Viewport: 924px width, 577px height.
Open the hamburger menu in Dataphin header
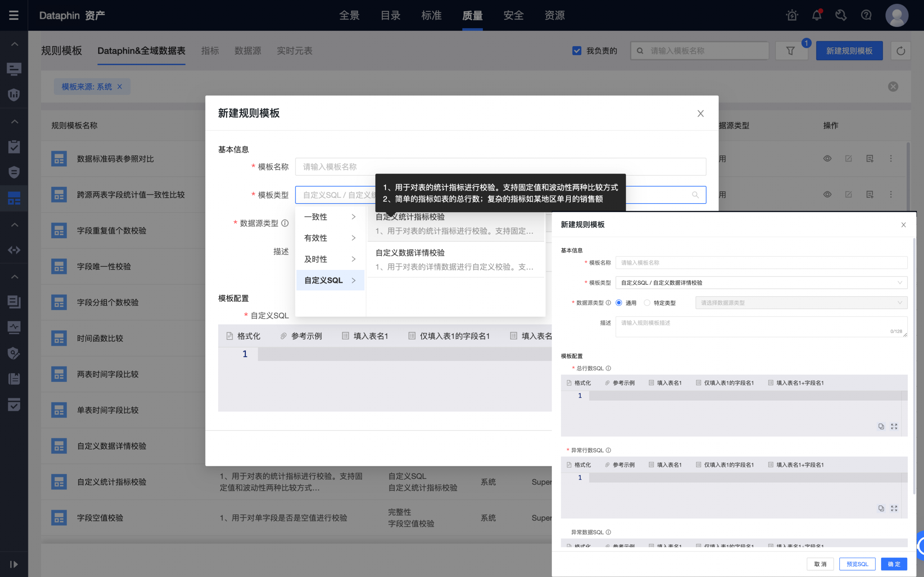pos(14,15)
